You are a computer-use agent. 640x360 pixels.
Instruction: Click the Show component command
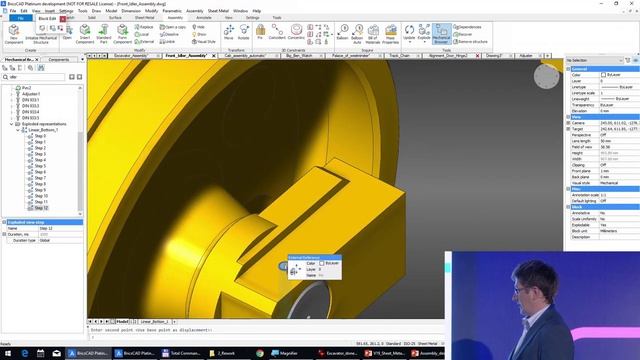(199, 34)
